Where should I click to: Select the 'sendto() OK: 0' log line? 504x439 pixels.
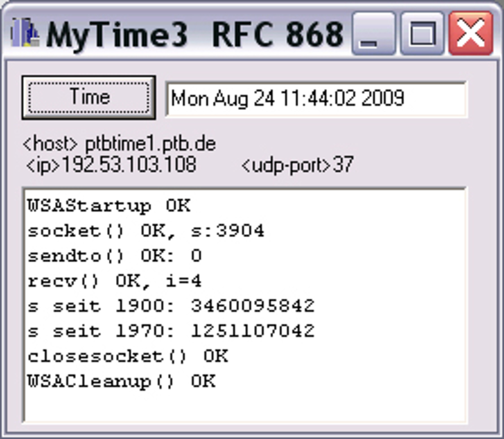click(x=114, y=256)
